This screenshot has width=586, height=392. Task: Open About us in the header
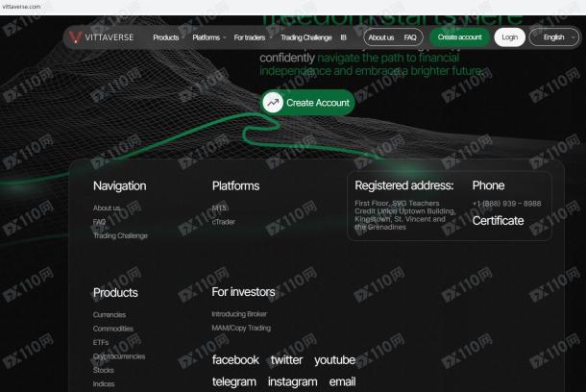[380, 37]
